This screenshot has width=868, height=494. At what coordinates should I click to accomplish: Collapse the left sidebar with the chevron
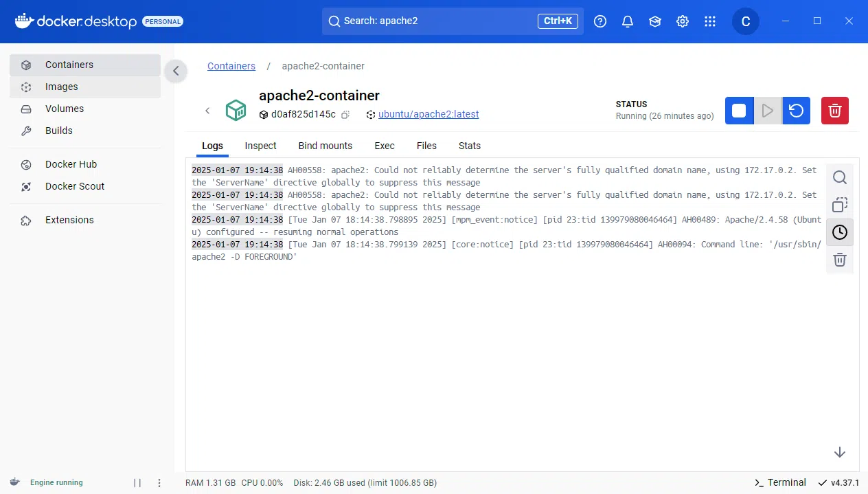(176, 71)
